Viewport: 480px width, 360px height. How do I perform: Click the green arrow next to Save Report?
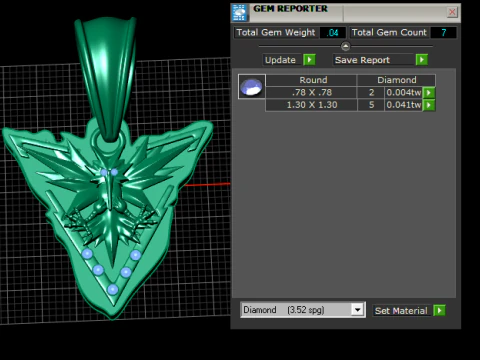422,60
